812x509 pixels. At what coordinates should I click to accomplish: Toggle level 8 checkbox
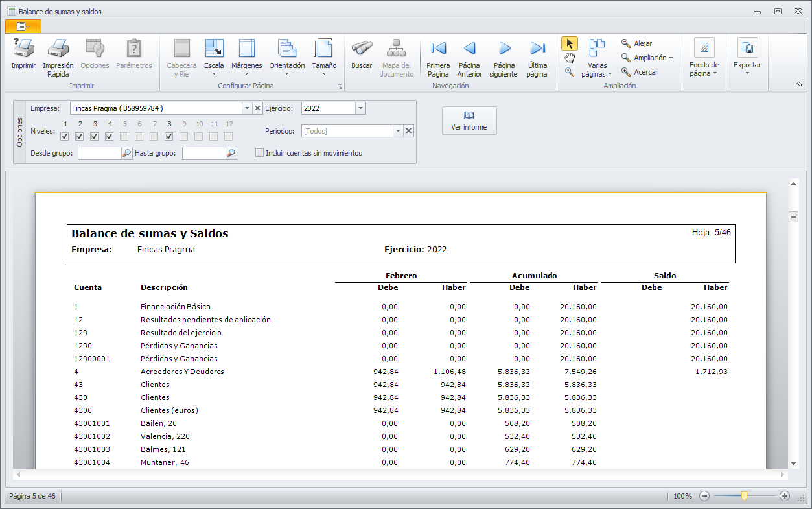(169, 136)
